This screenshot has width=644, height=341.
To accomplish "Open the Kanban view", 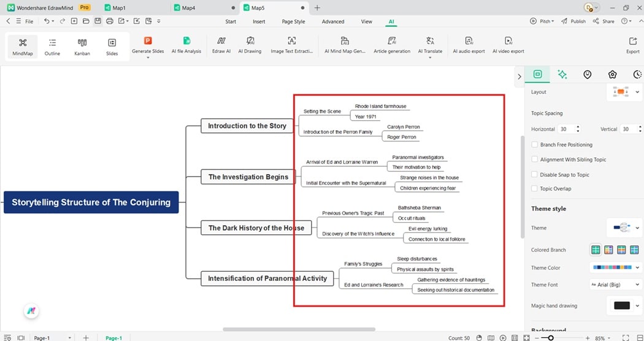I will click(82, 47).
